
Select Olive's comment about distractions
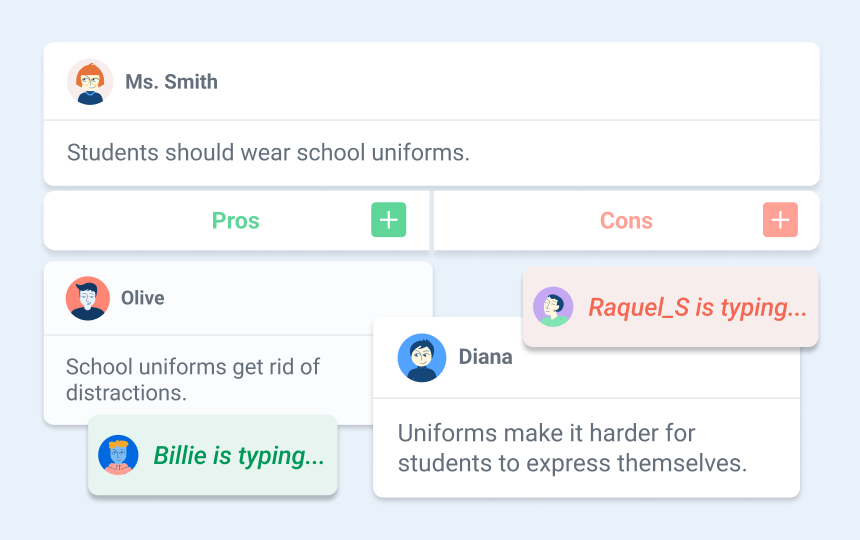pos(193,379)
